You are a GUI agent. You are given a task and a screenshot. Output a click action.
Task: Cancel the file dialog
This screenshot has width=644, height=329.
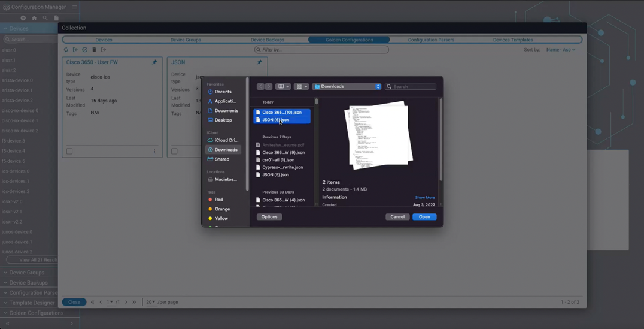pos(397,217)
